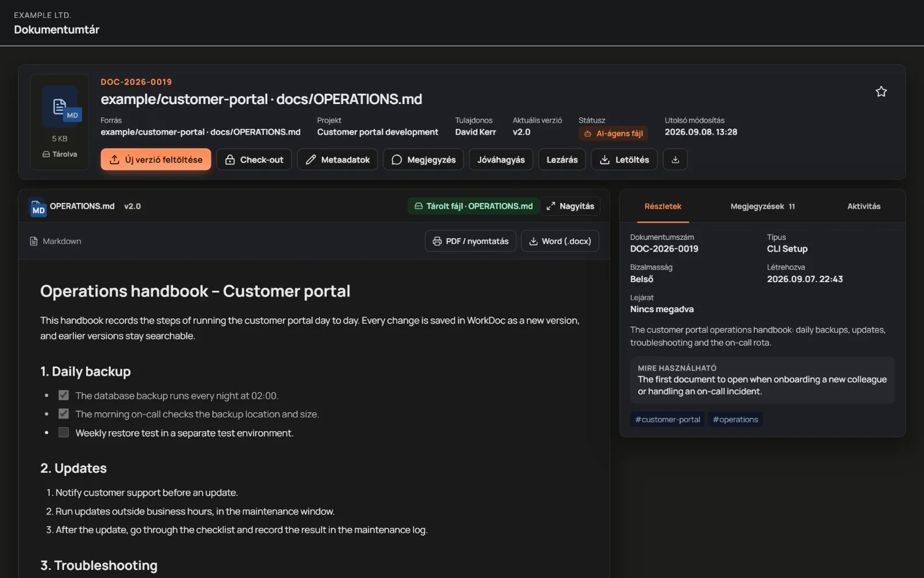Screen dimensions: 924x578
Task: Click the download-only icon button after Letöltés
Action: tap(675, 160)
